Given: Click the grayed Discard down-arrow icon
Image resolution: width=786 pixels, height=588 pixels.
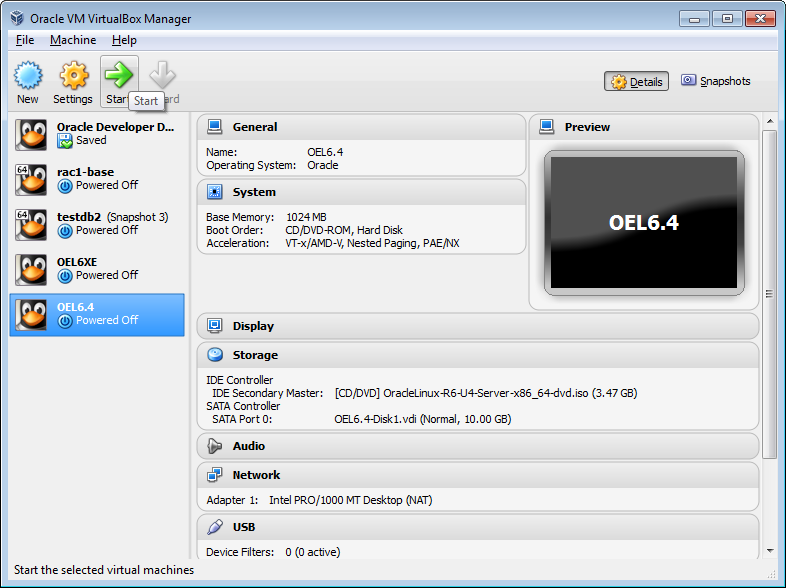Looking at the screenshot, I should point(162,75).
